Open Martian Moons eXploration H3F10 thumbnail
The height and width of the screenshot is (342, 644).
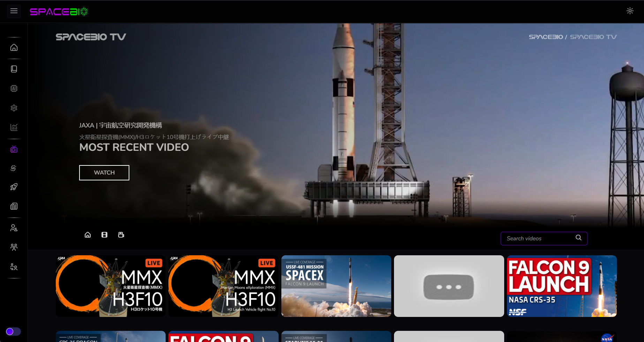[x=223, y=286]
